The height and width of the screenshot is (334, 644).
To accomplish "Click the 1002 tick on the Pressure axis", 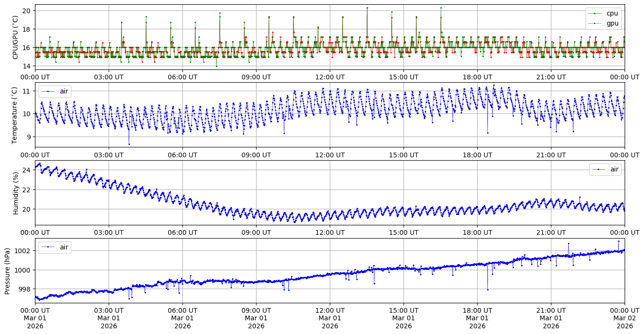I will point(24,250).
